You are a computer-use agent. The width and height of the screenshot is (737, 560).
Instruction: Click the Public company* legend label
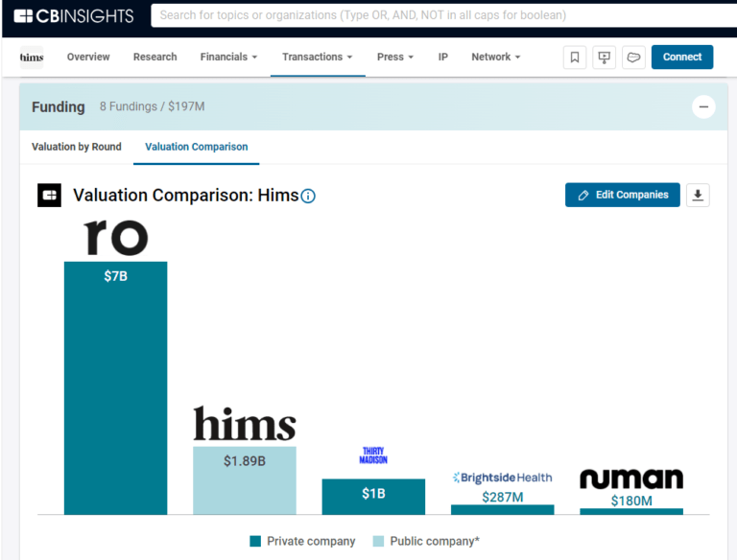click(x=435, y=541)
